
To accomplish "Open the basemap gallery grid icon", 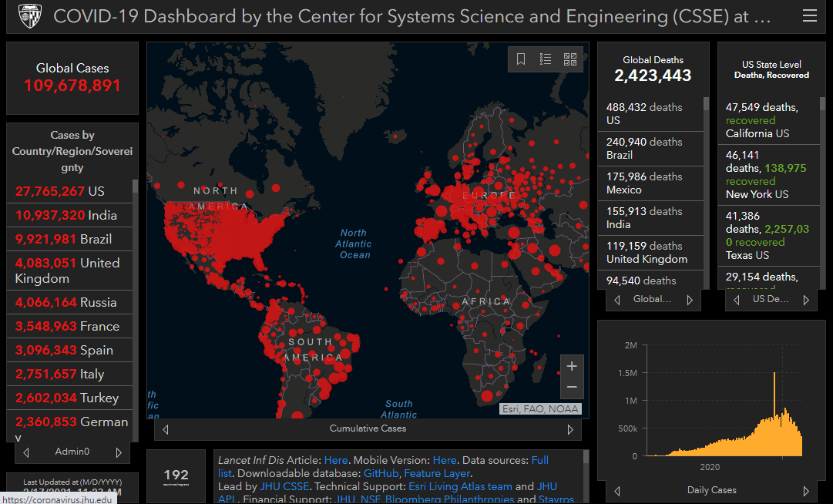I will tap(570, 59).
